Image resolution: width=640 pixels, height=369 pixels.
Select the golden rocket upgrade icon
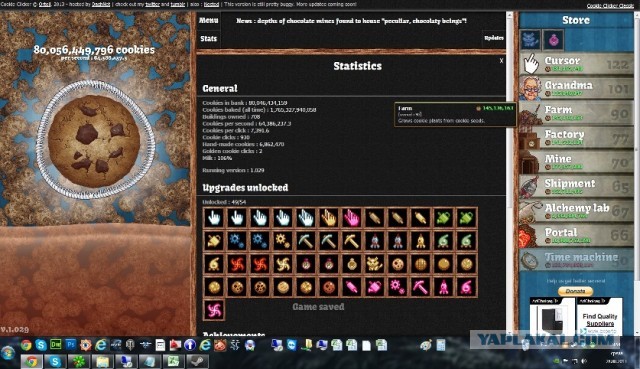(420, 241)
